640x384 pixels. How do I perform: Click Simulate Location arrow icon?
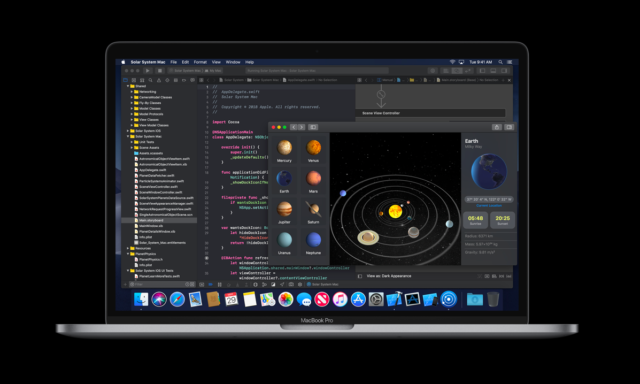(x=282, y=284)
